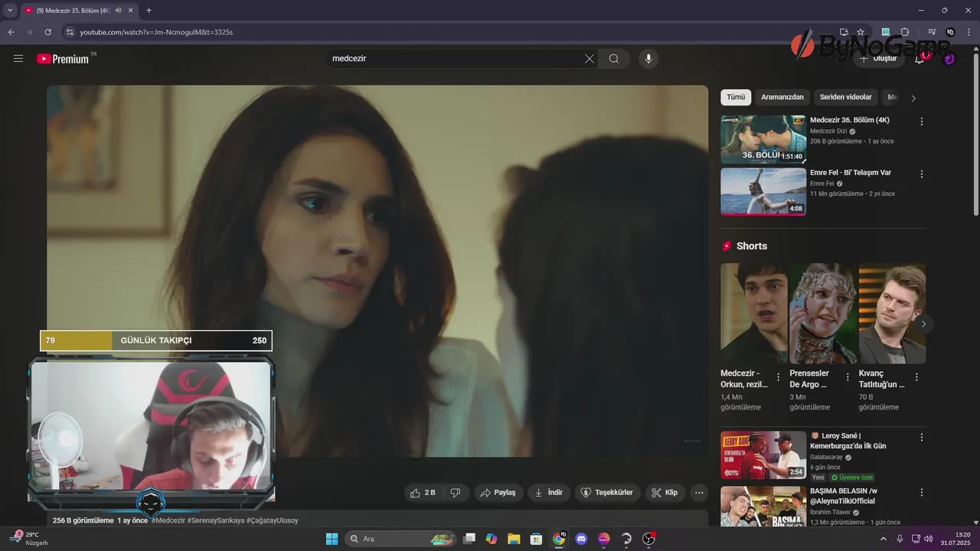Open options for Medcezir Orkun short
This screenshot has width=980, height=551.
tap(779, 377)
